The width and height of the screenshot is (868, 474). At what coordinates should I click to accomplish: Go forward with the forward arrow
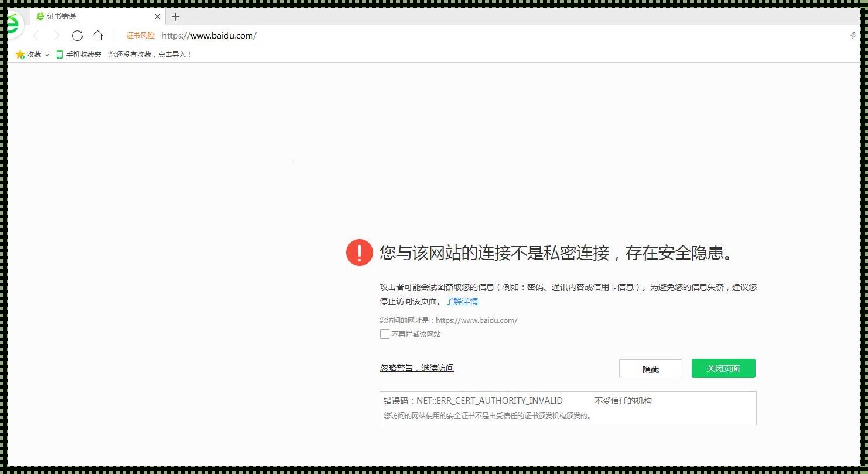(57, 36)
